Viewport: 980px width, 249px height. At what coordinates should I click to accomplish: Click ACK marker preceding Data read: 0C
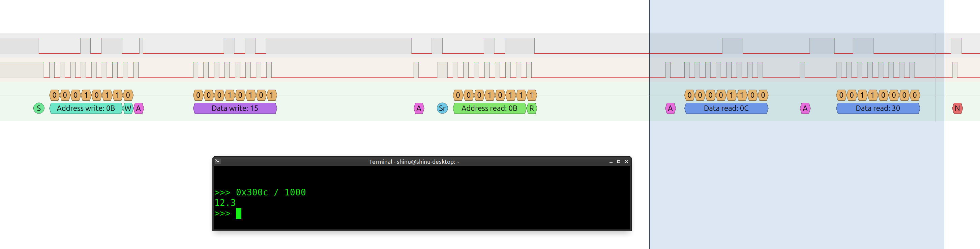click(670, 108)
